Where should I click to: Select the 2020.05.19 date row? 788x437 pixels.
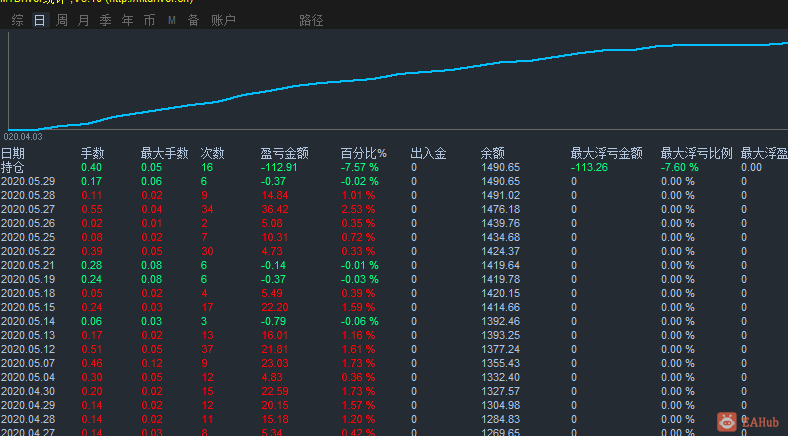[x=394, y=279]
